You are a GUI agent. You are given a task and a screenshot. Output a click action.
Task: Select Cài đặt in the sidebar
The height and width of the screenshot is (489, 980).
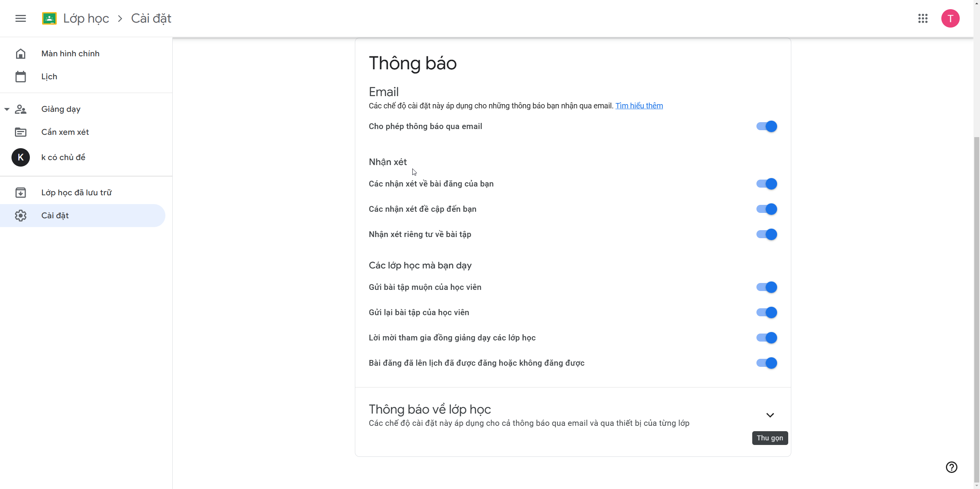[x=55, y=216]
